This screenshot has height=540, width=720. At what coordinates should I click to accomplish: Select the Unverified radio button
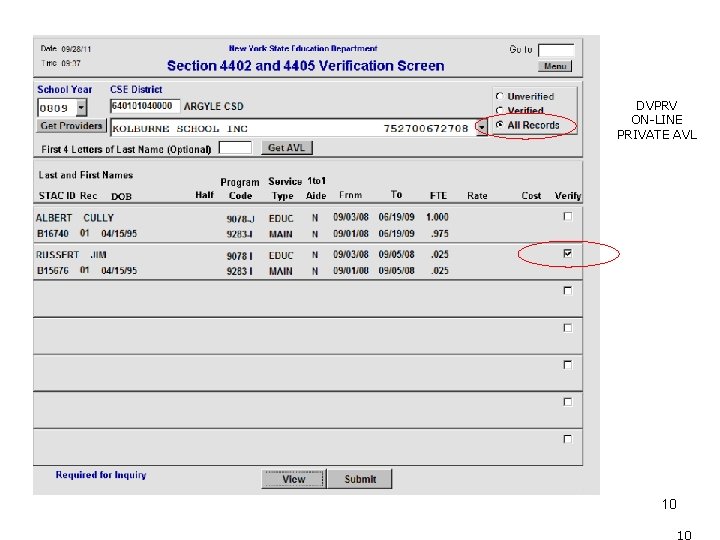(500, 96)
